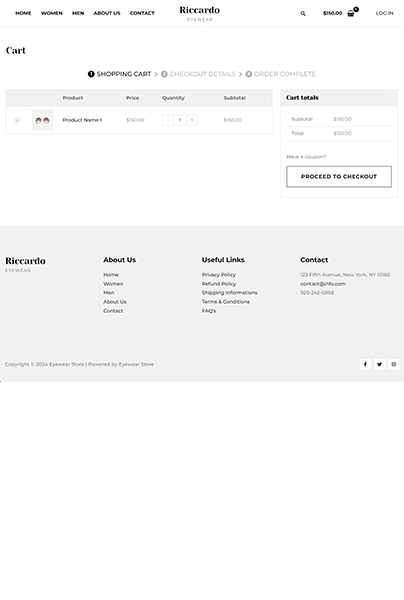Screen dimensions: 404x600
Task: Click the Riccardo footer logo
Action: (25, 264)
